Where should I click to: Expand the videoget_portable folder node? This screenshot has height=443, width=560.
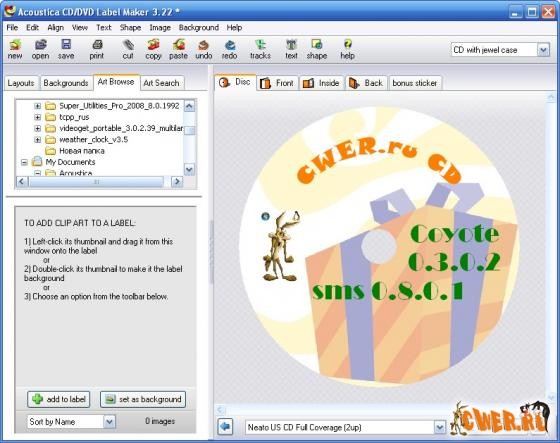pos(38,128)
